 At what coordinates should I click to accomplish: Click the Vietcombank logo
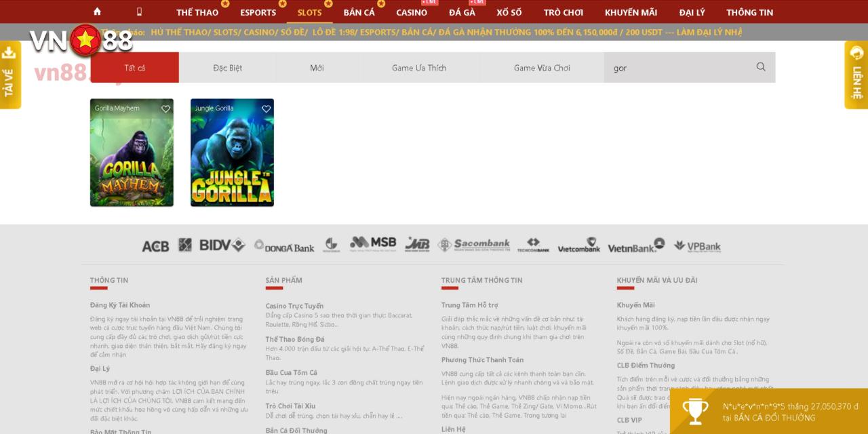coord(579,245)
